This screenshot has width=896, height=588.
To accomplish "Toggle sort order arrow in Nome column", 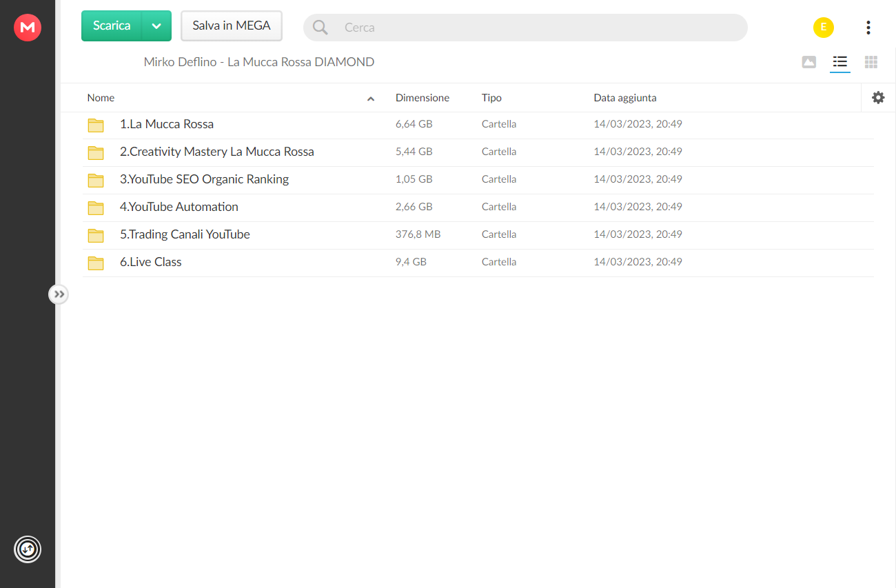I will tap(371, 99).
